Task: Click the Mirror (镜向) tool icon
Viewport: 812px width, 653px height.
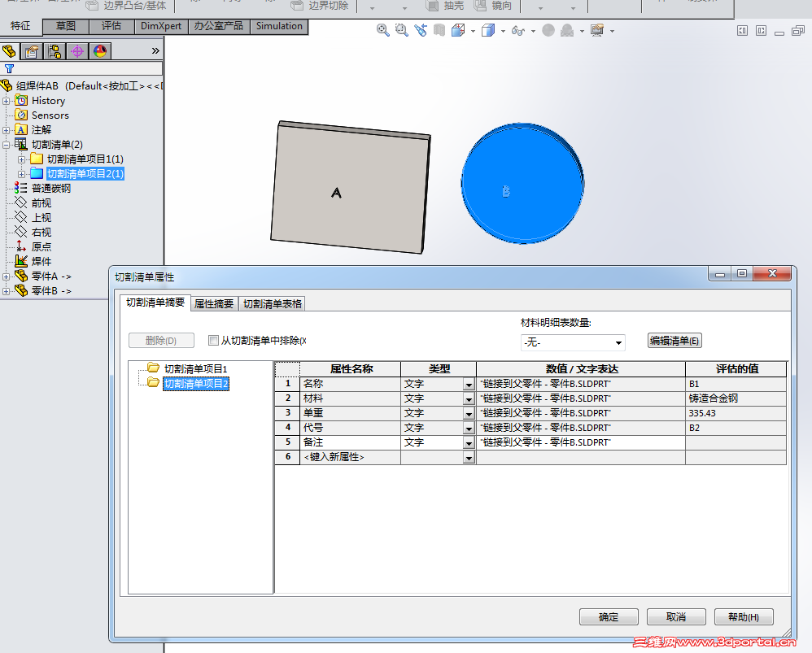Action: 481,6
